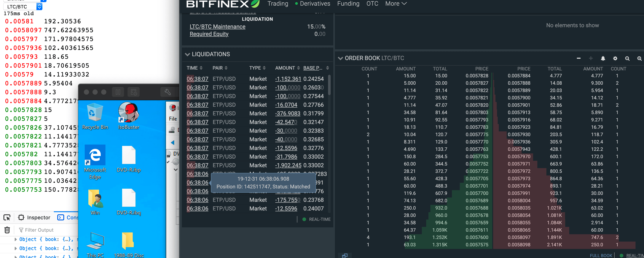Click the FULL BOOK link
The height and width of the screenshot is (258, 644).
tap(601, 255)
